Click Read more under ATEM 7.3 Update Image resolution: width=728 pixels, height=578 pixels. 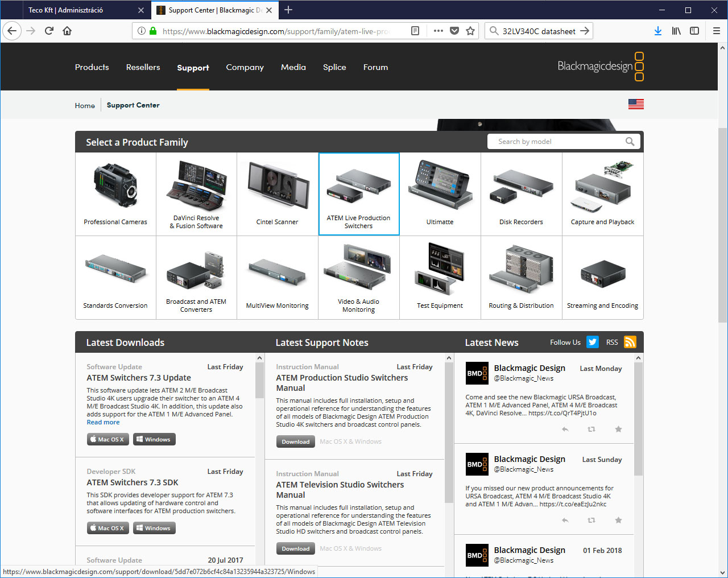[103, 422]
